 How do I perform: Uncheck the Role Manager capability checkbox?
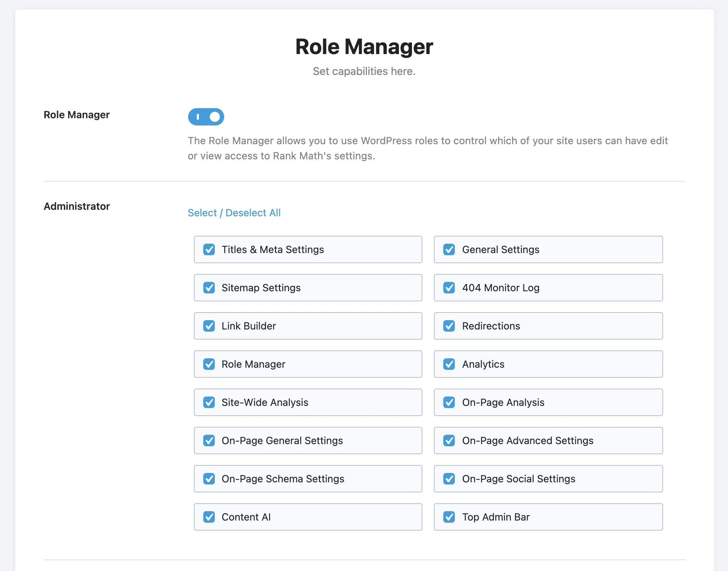(x=209, y=364)
